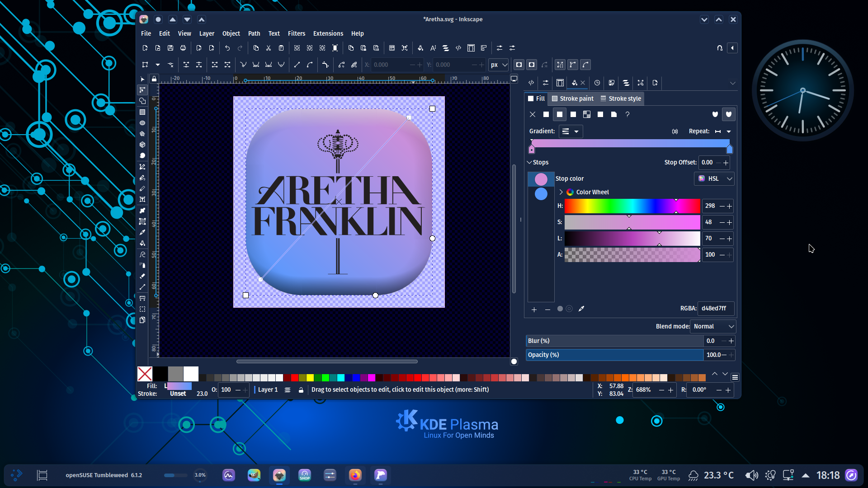Image resolution: width=868 pixels, height=488 pixels.
Task: Select the Spray tool
Action: [142, 265]
